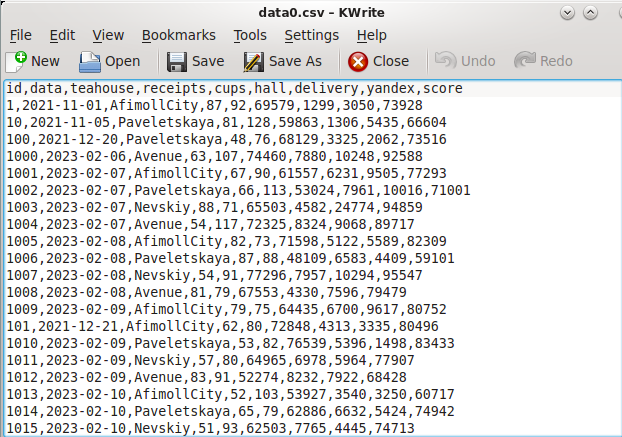Click the word 'score' in the header
Screen dimensions: 622x437
pyautogui.click(x=443, y=88)
